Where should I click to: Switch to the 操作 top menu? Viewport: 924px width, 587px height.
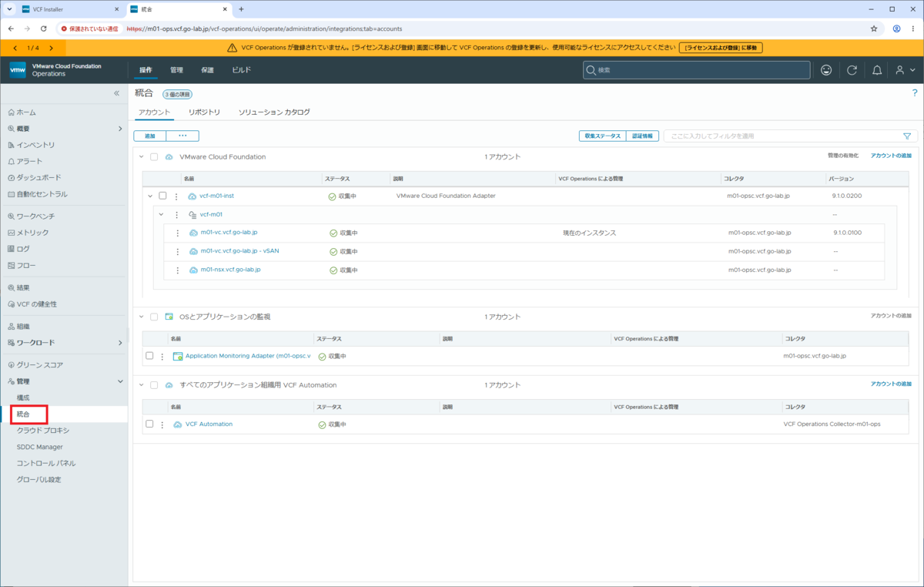click(146, 70)
